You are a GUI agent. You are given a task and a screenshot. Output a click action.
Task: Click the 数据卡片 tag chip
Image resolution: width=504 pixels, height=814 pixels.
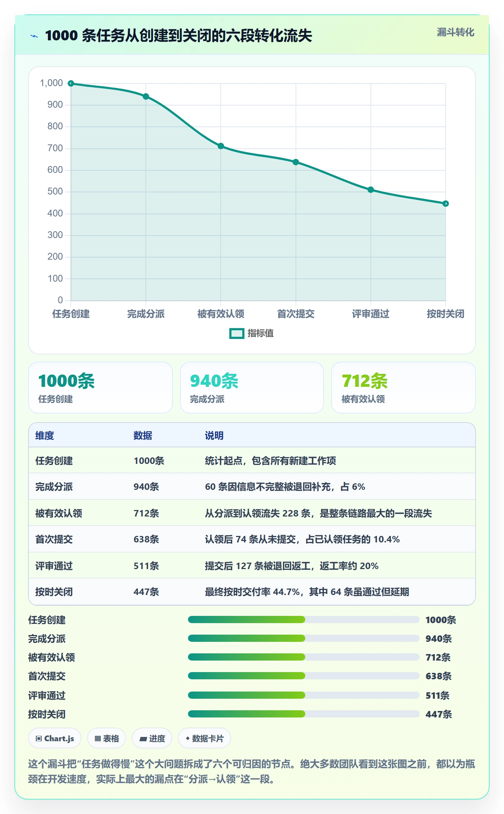tap(204, 738)
